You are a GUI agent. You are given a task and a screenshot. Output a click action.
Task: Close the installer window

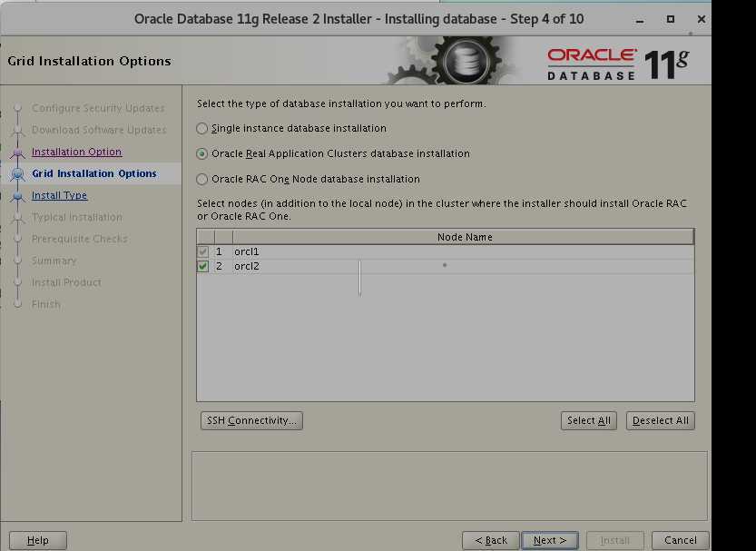coord(702,19)
